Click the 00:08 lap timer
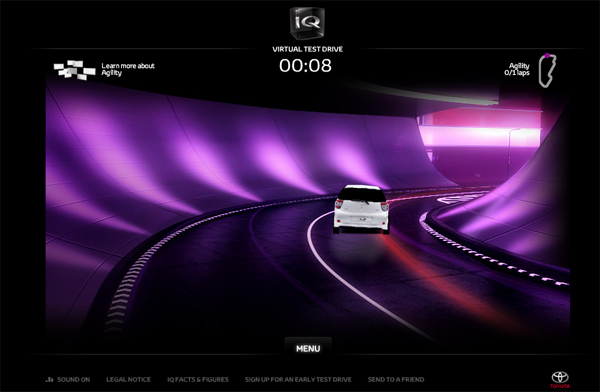The width and height of the screenshot is (600, 392). pyautogui.click(x=305, y=65)
